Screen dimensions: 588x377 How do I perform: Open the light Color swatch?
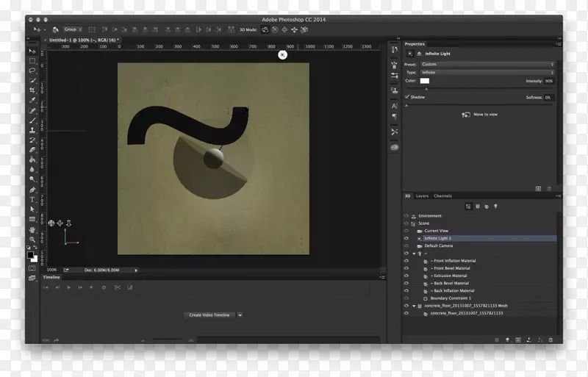[425, 81]
